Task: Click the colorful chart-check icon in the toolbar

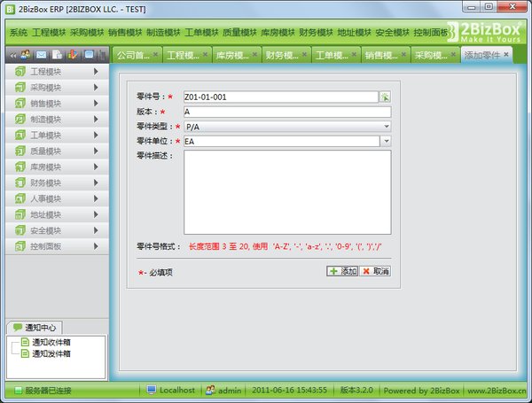Action: [73, 55]
